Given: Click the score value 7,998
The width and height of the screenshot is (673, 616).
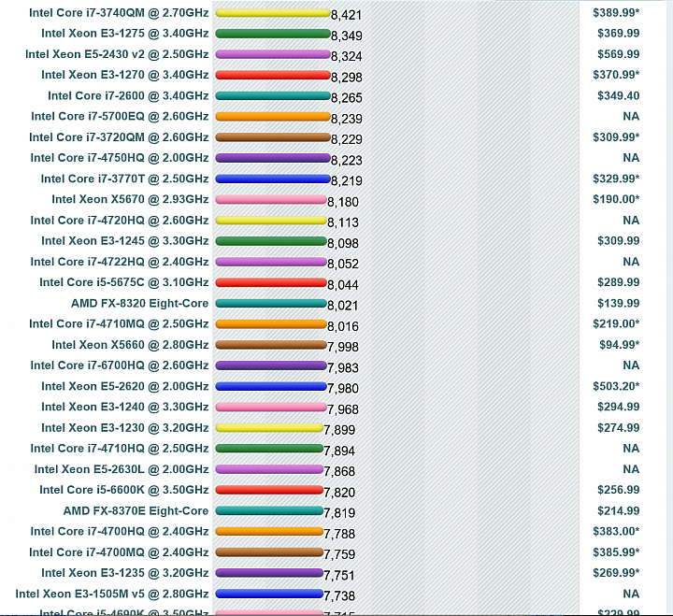Looking at the screenshot, I should pyautogui.click(x=343, y=347).
